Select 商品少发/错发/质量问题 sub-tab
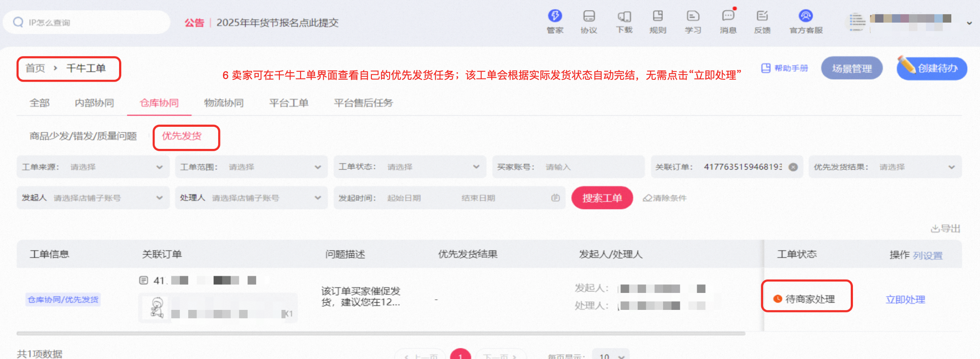Screen dimensions: 980x359 83,136
